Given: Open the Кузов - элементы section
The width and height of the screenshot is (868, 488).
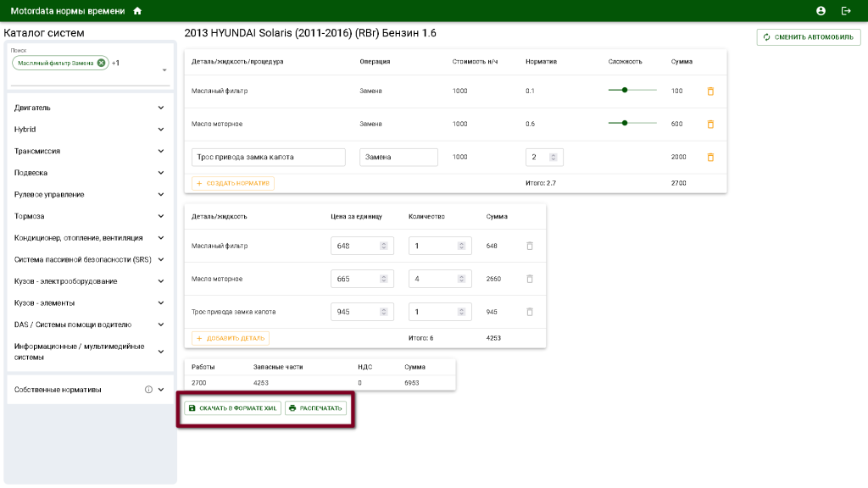Looking at the screenshot, I should click(x=160, y=302).
